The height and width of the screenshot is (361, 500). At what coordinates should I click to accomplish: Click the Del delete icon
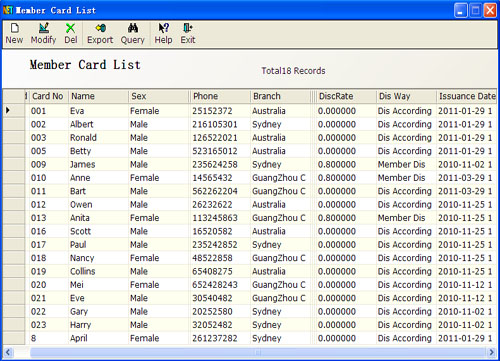71,33
